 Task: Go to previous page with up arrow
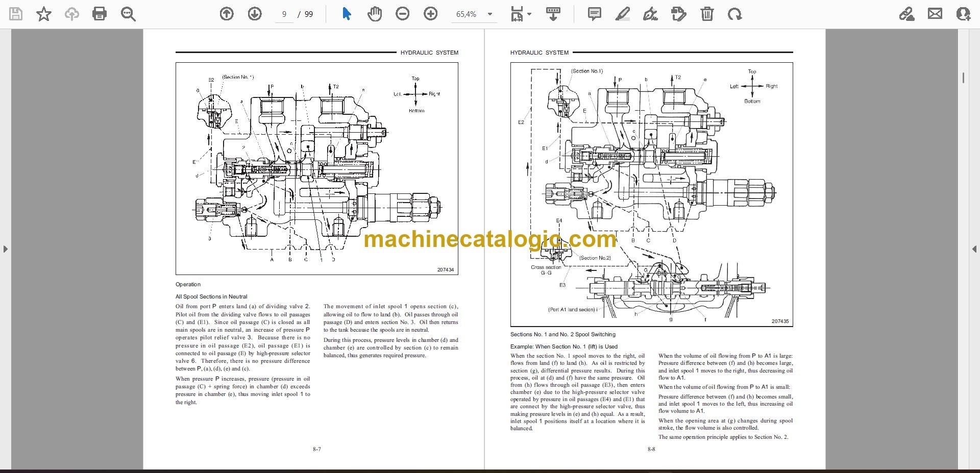click(x=227, y=14)
